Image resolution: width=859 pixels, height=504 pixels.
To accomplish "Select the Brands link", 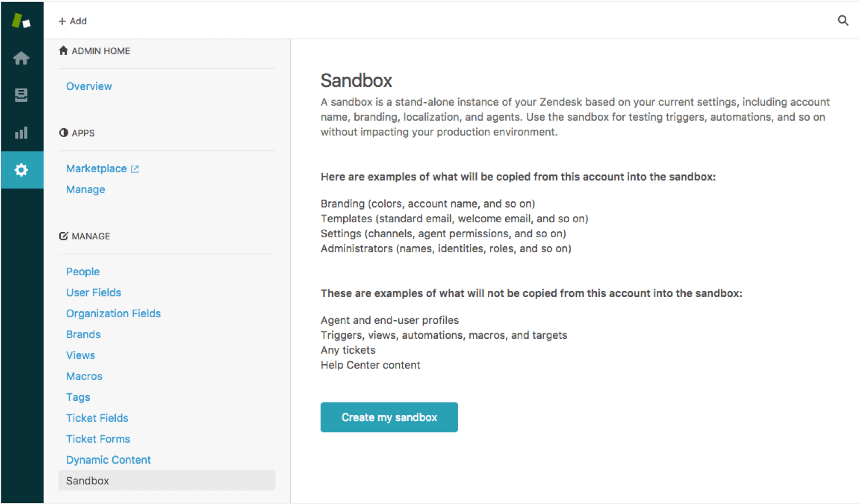I will (83, 335).
